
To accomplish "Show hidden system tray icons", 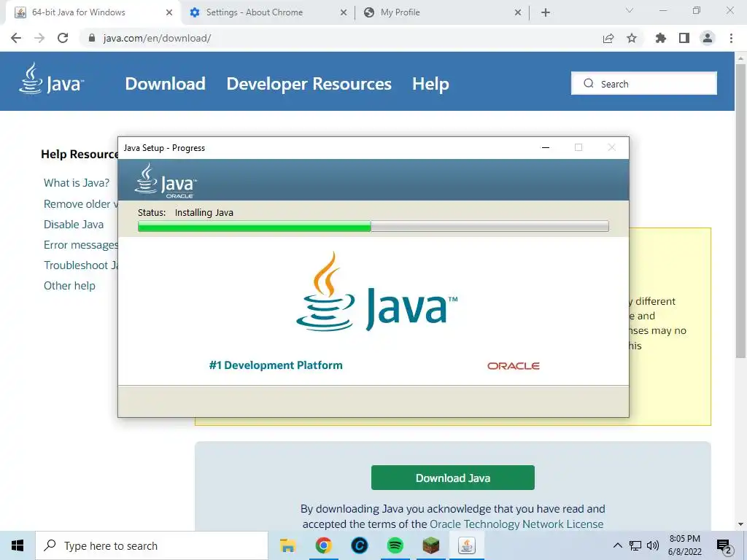I will [x=617, y=545].
